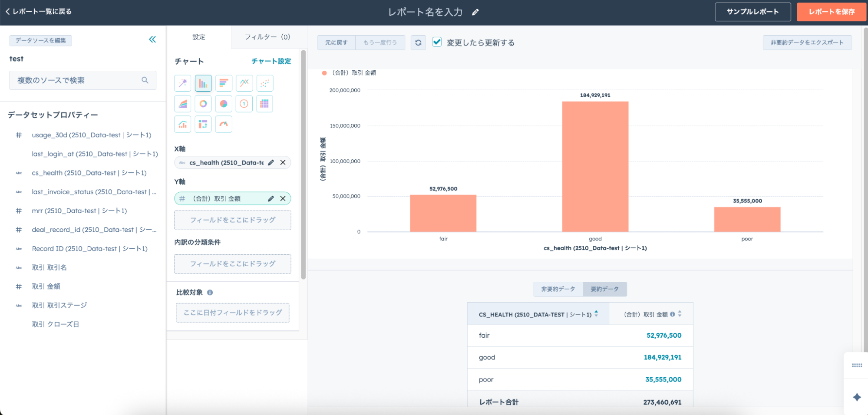Pick the scatter plot chart type
The image size is (868, 415).
(264, 83)
